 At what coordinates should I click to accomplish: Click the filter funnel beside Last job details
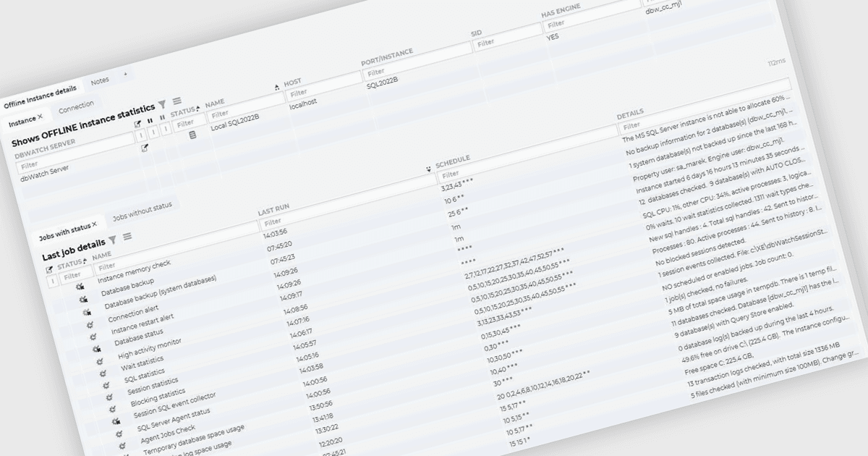point(113,240)
